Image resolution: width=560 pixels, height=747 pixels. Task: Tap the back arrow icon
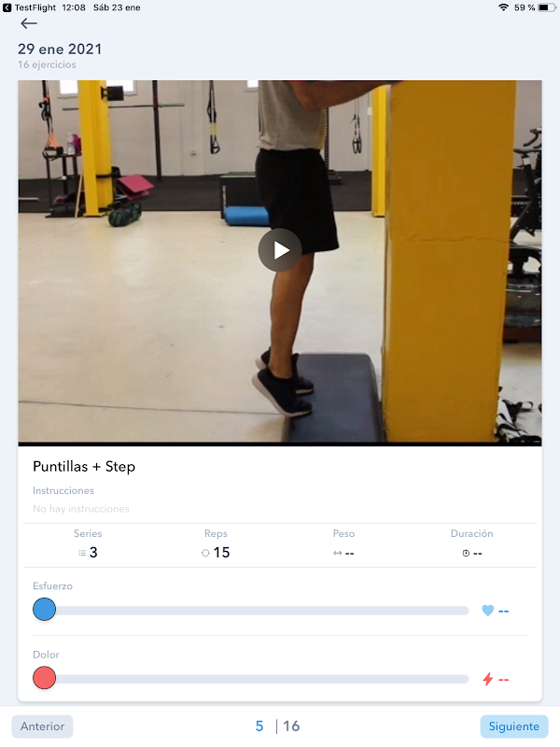coord(29,23)
